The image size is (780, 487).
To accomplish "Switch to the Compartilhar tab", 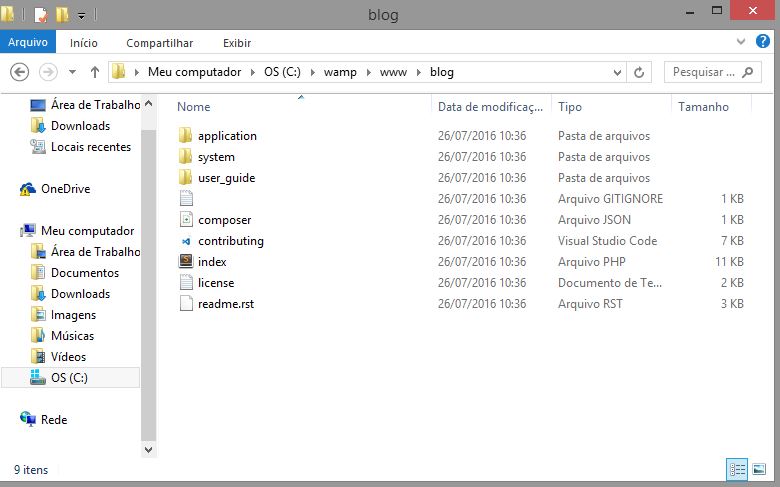I will click(x=159, y=43).
